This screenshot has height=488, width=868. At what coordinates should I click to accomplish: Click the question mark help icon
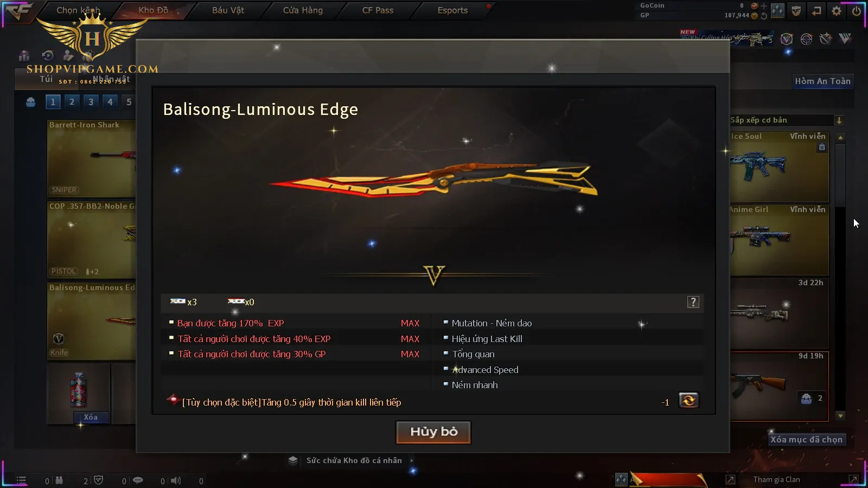[693, 302]
